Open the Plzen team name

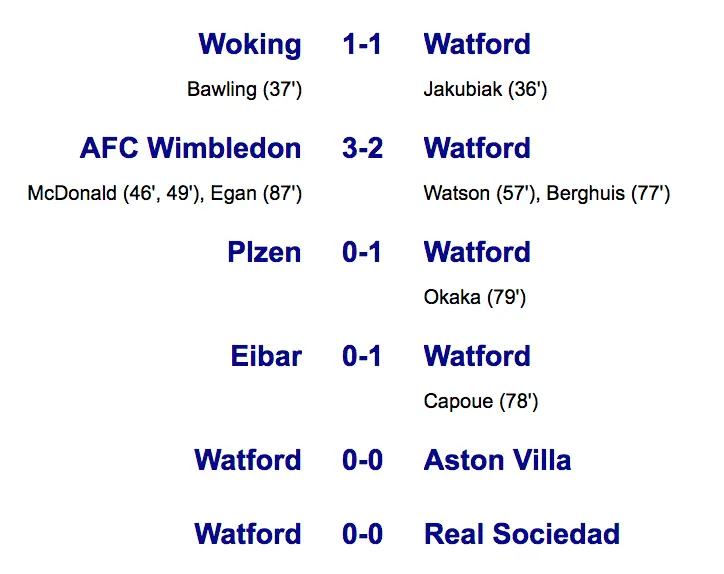tap(264, 253)
